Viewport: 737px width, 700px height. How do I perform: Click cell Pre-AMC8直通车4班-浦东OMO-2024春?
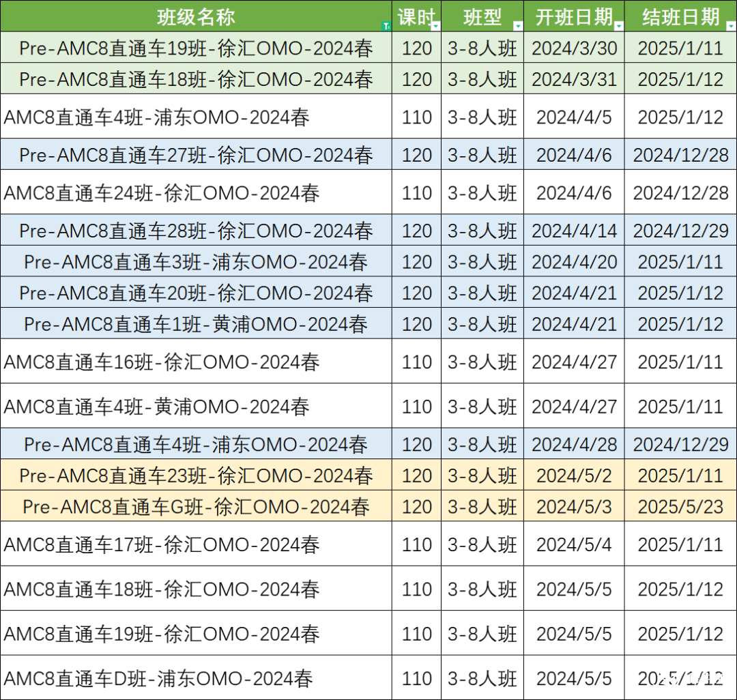click(x=196, y=443)
